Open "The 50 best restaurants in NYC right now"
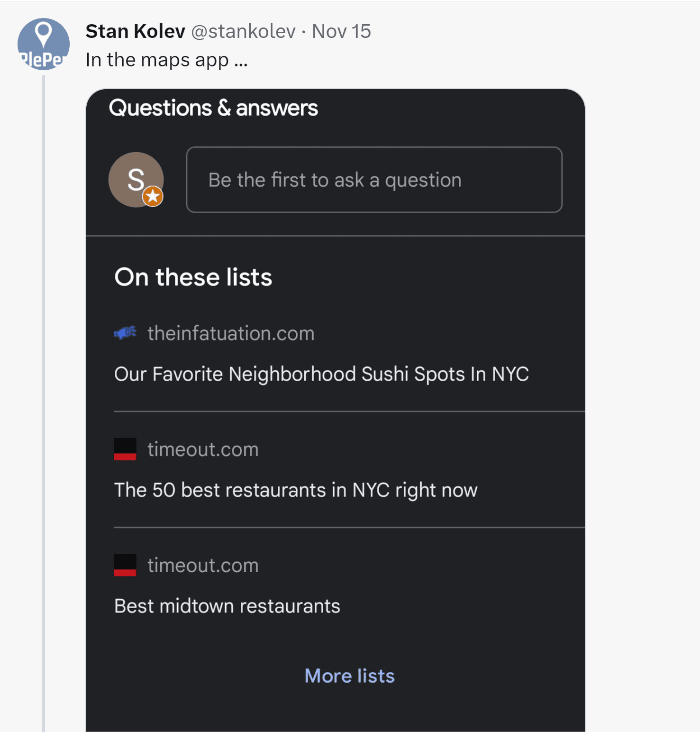 296,490
